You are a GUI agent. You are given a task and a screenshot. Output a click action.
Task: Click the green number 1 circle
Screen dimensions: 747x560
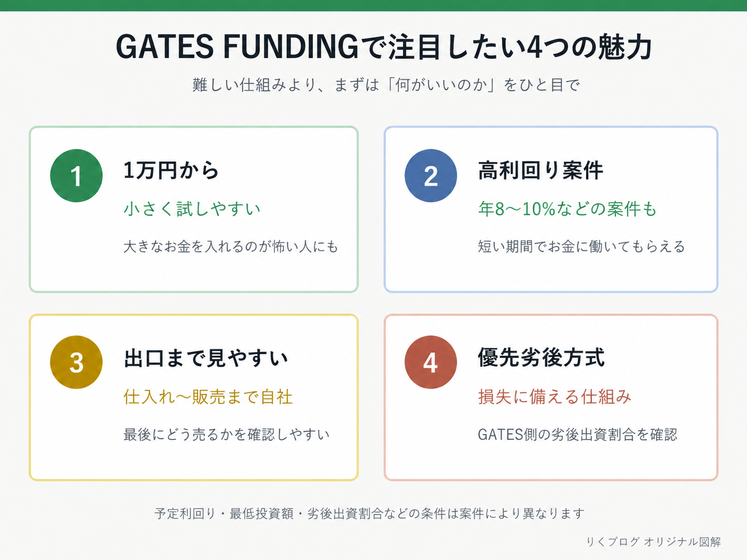[76, 176]
